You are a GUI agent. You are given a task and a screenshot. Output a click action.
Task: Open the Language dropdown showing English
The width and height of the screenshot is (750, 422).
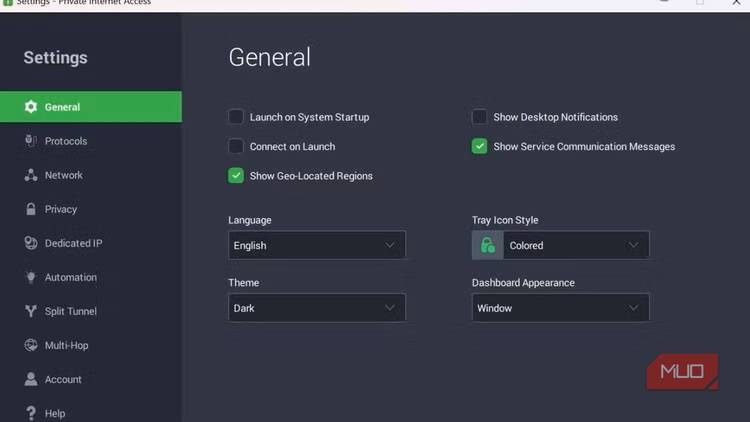(317, 245)
